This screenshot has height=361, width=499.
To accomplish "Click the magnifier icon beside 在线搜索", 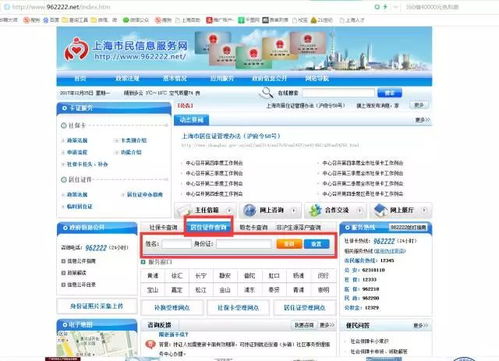I will pos(266,93).
